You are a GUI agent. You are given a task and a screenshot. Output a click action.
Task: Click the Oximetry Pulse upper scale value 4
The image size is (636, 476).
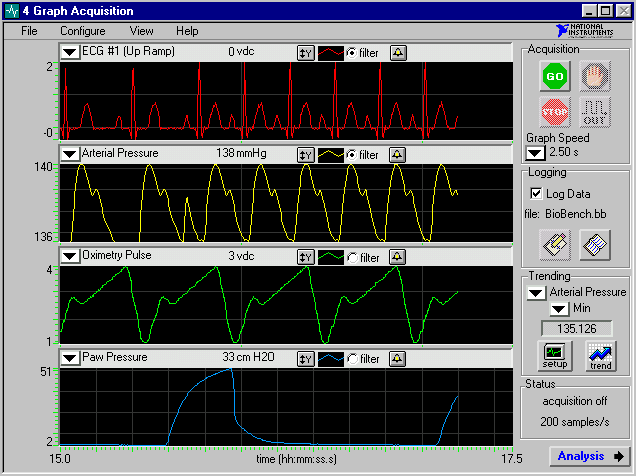coord(49,270)
